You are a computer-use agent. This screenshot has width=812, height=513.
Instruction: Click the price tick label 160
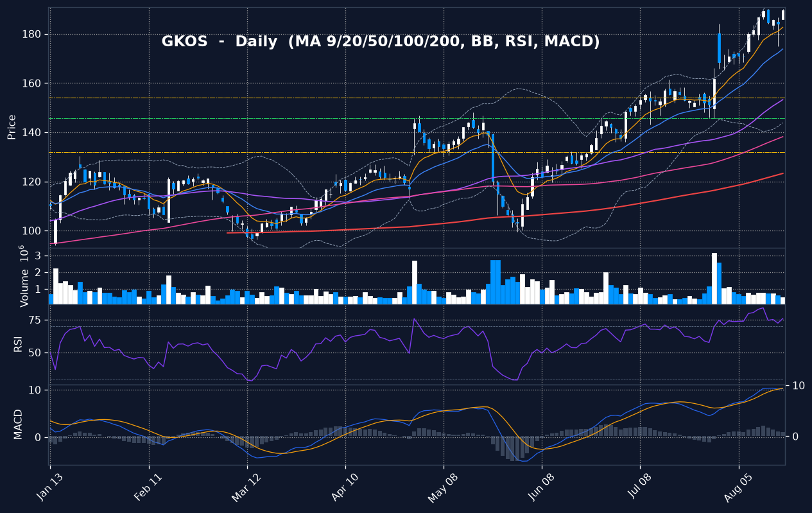[x=33, y=83]
